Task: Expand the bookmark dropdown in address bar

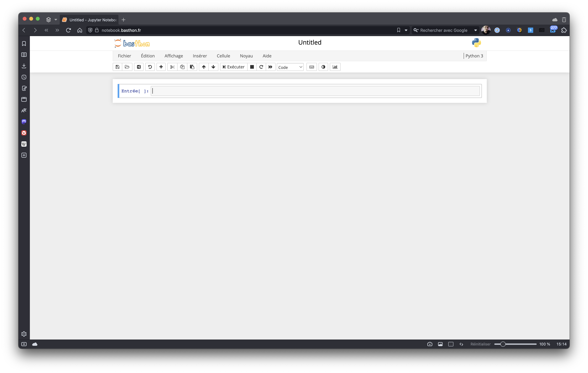Action: (406, 30)
